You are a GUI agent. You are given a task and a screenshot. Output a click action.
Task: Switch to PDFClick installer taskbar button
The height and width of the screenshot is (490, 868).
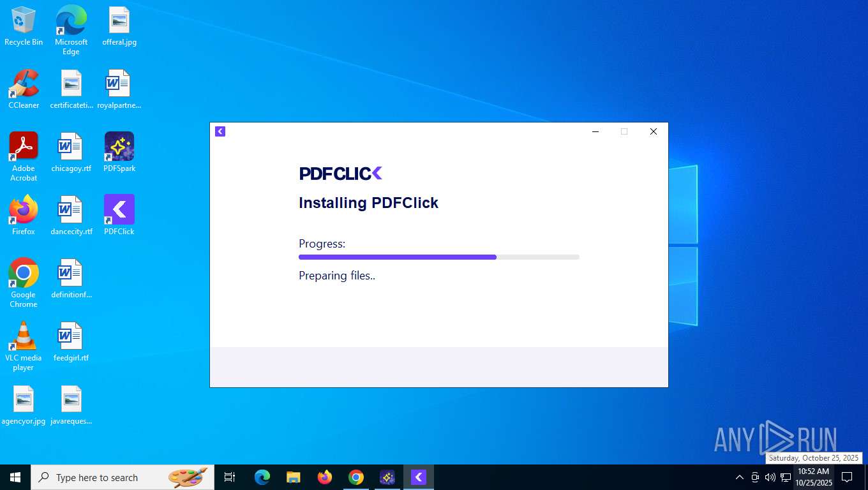419,477
